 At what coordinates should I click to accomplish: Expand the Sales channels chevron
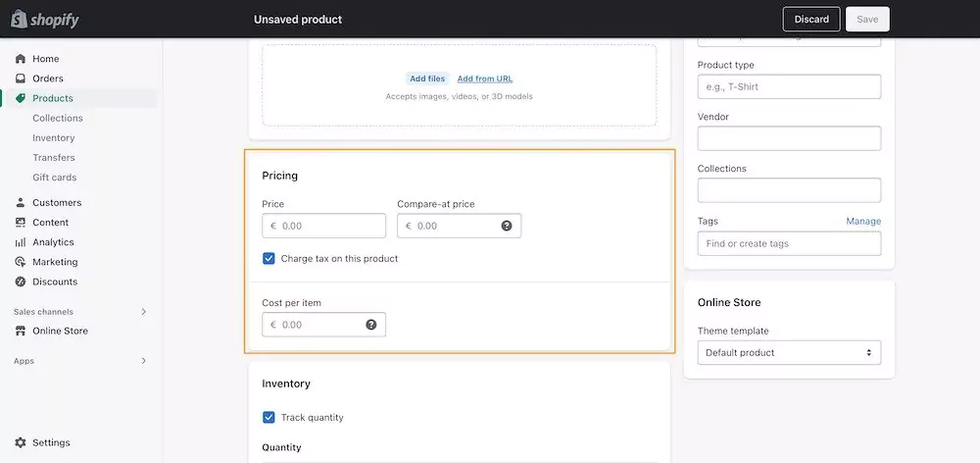pyautogui.click(x=144, y=312)
